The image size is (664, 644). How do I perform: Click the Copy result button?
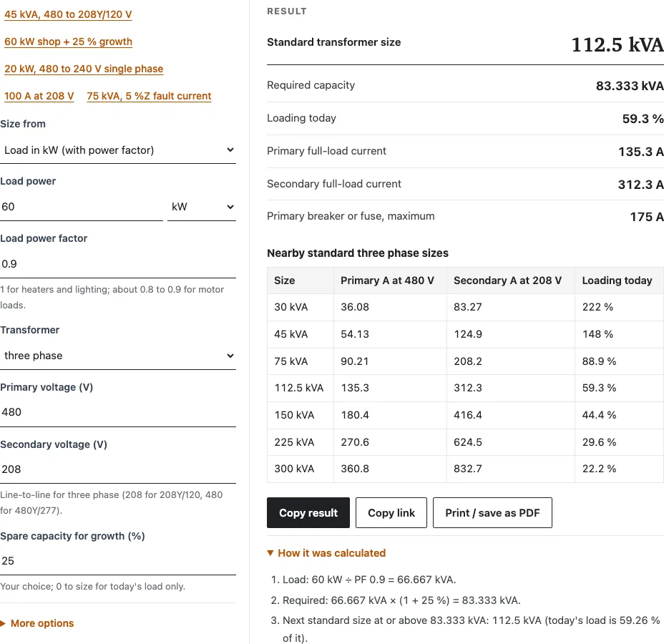pyautogui.click(x=308, y=513)
